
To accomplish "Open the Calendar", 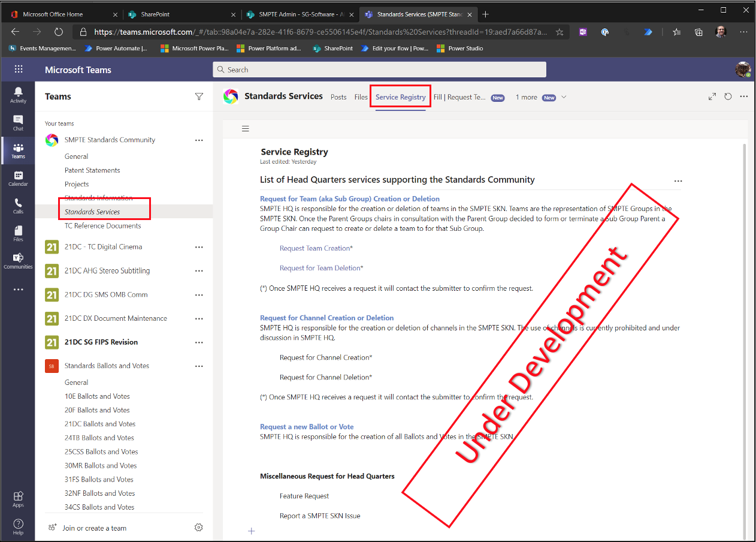I will [18, 177].
